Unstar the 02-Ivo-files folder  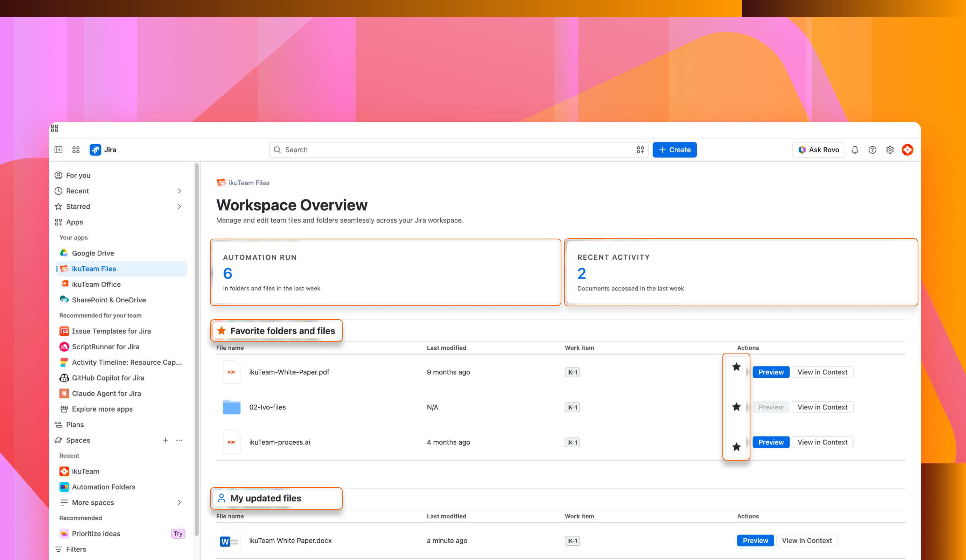(x=736, y=407)
